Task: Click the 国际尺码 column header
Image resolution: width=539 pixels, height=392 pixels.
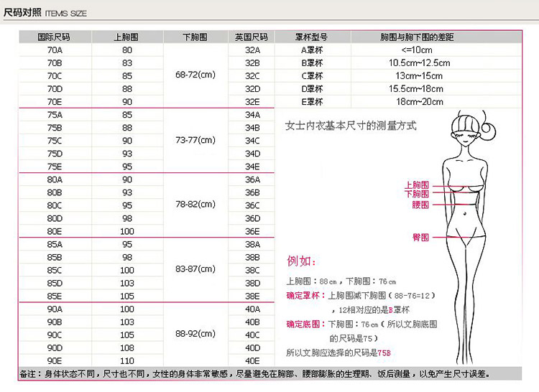Action: 54,37
